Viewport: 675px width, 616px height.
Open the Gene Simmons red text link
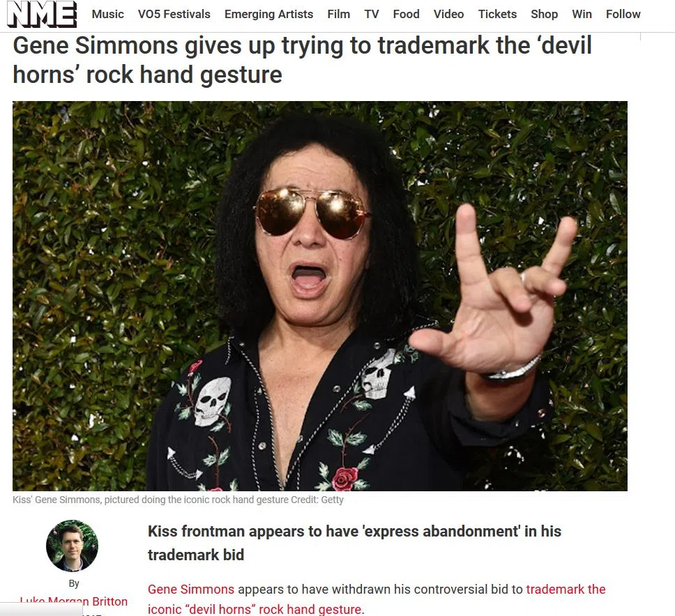tap(190, 589)
